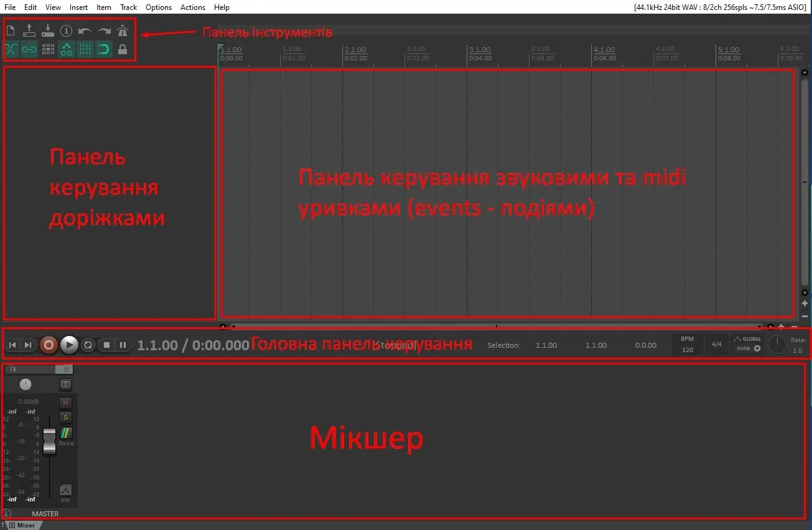Click the 0.00dB master volume readout
The width and height of the screenshot is (812, 530).
(x=29, y=402)
